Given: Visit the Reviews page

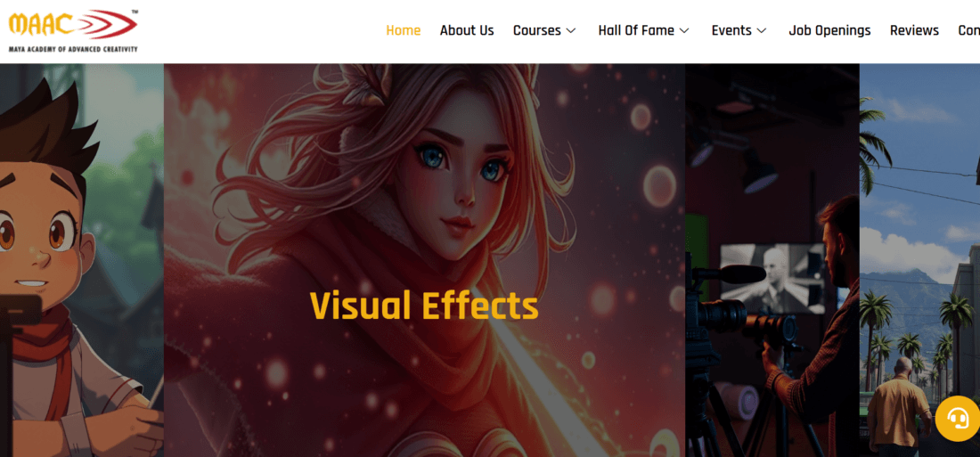Looking at the screenshot, I should pyautogui.click(x=914, y=30).
